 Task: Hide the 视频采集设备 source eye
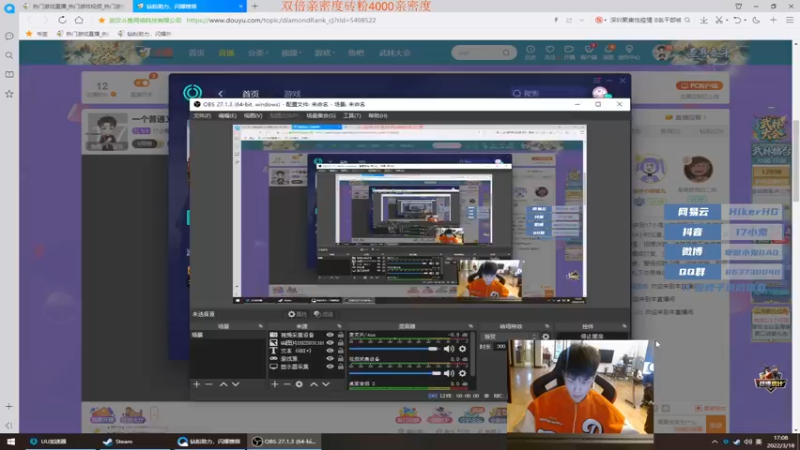click(x=330, y=335)
